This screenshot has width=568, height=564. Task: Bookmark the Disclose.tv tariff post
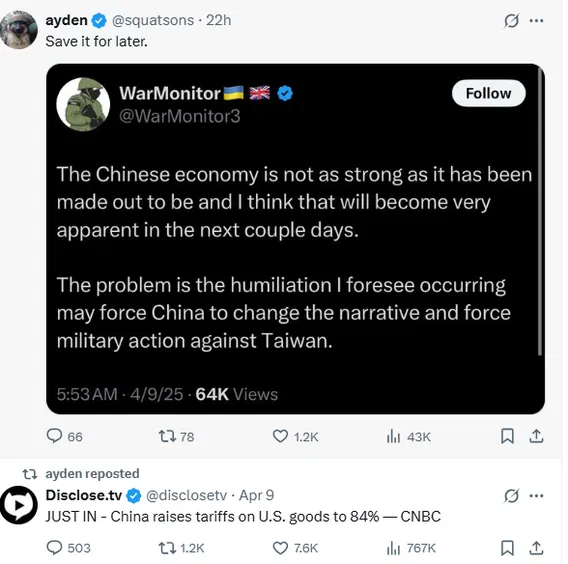[x=507, y=548]
